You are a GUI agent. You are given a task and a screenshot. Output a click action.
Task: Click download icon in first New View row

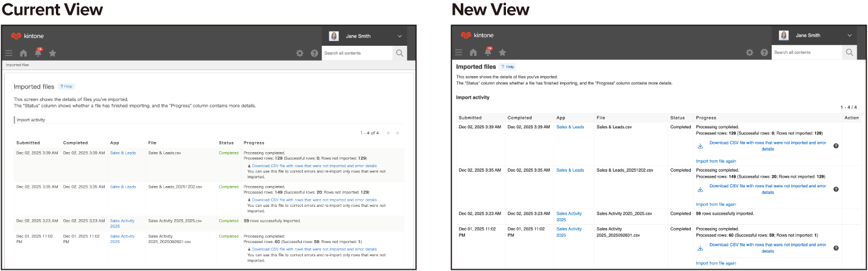coord(700,146)
